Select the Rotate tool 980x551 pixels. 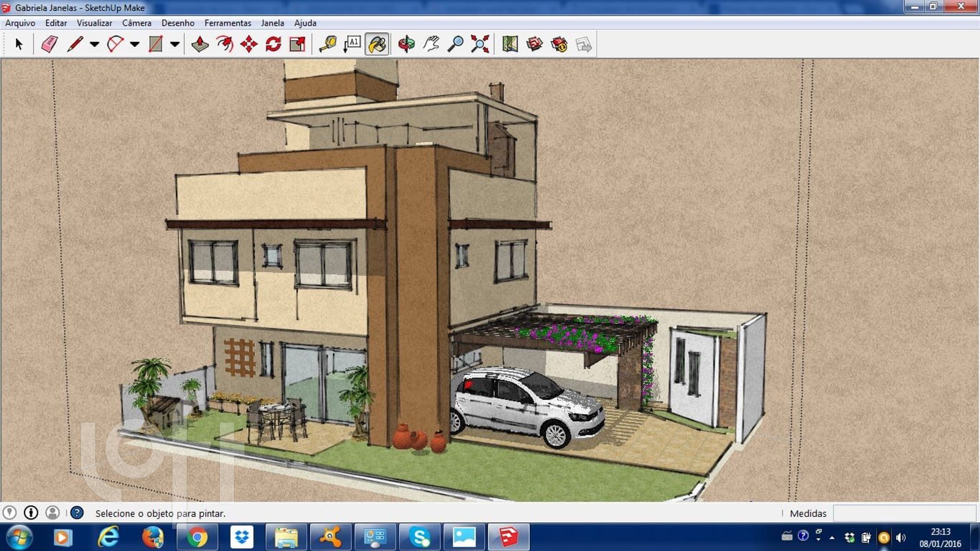(273, 44)
